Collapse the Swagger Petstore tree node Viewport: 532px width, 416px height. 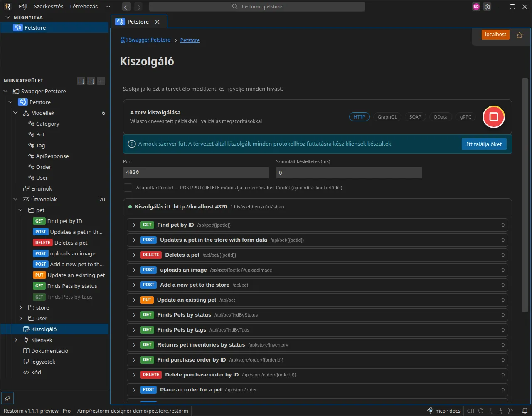5,92
